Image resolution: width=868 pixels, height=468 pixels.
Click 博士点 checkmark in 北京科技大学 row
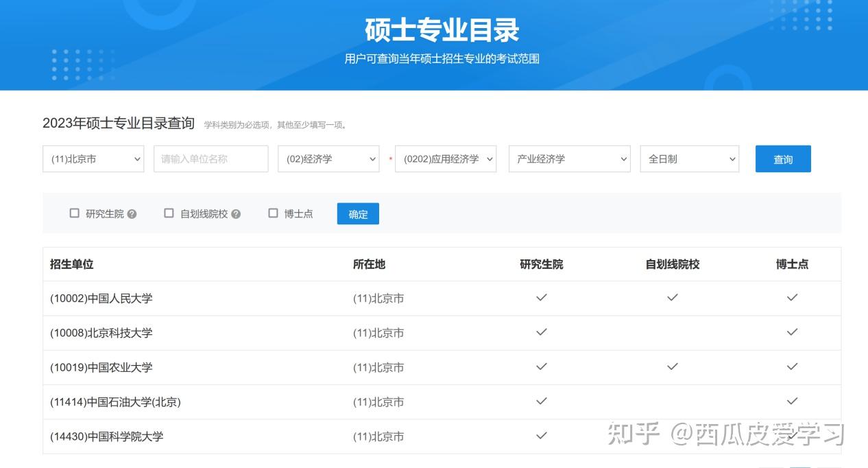click(792, 331)
